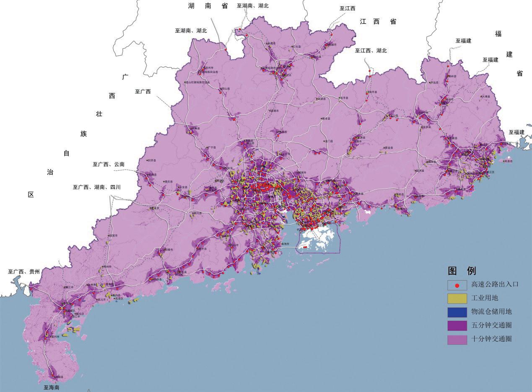Select the 至广西、贵州 direction label
Image resolution: width=532 pixels, height=392 pixels.
(x=24, y=272)
